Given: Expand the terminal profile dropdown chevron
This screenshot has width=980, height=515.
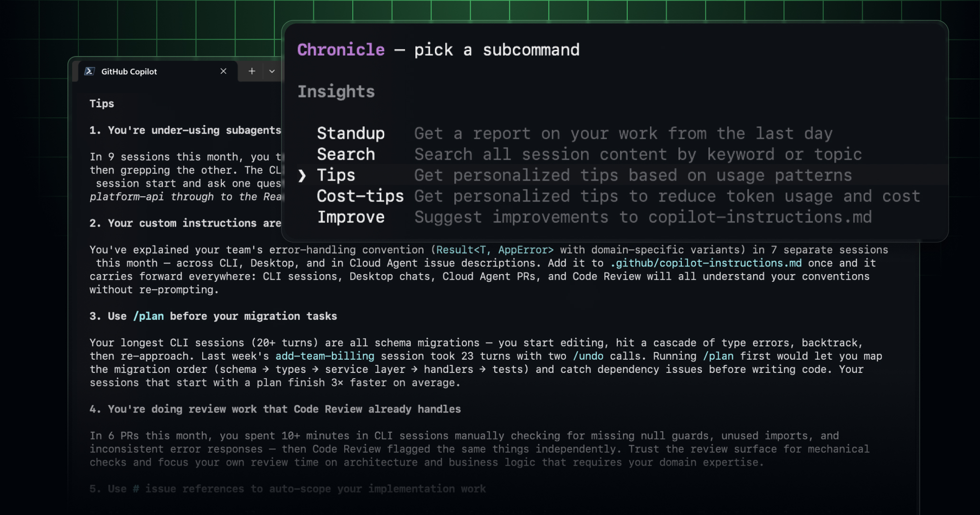Looking at the screenshot, I should coord(272,71).
